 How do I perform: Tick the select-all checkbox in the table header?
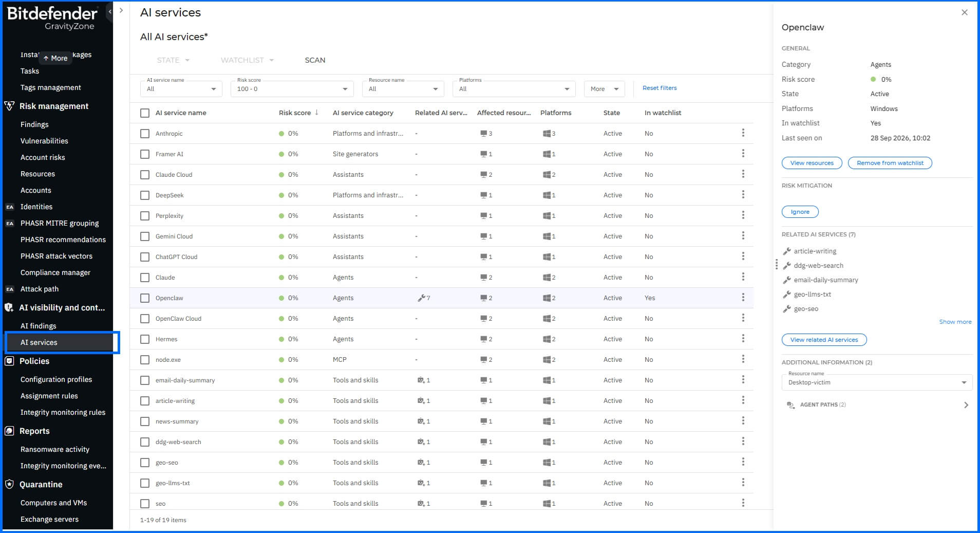pyautogui.click(x=145, y=113)
